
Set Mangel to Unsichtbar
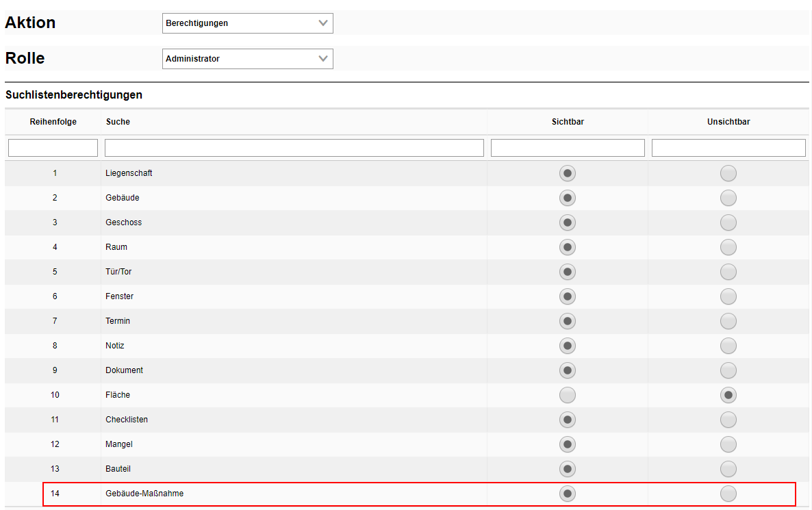click(x=728, y=444)
